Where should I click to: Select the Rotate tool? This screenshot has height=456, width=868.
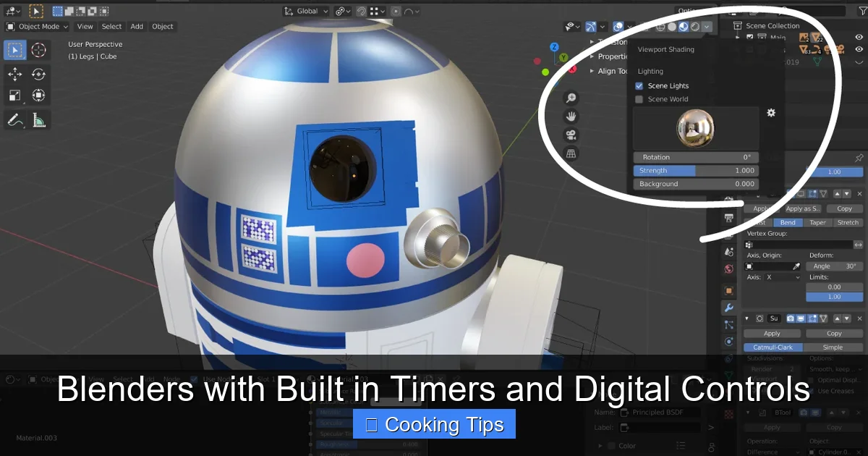tap(38, 73)
